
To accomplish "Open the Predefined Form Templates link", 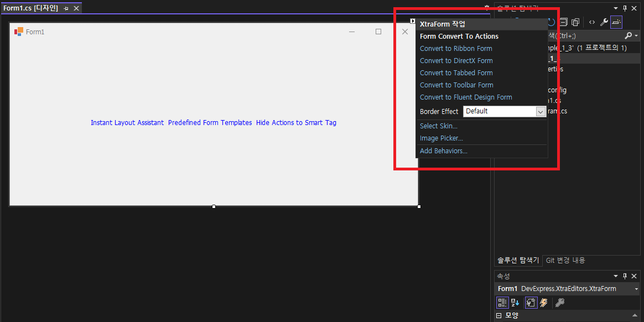I will pos(210,122).
